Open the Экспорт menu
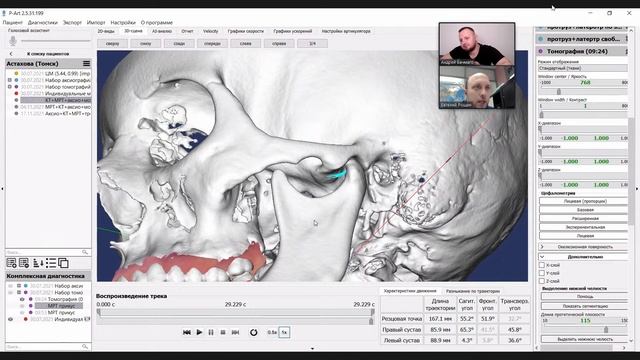Screen dimensions: 640x360 [72, 22]
